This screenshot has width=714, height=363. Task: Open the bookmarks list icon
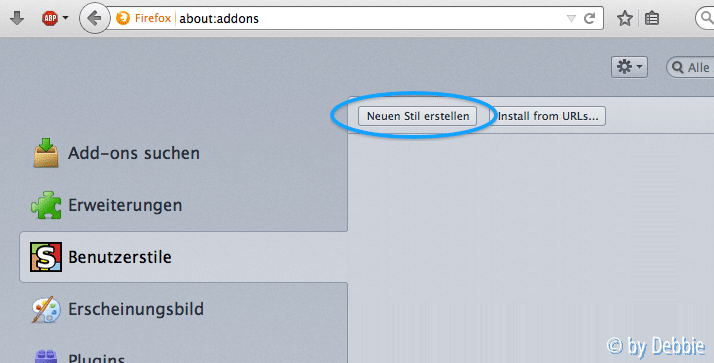pyautogui.click(x=652, y=18)
